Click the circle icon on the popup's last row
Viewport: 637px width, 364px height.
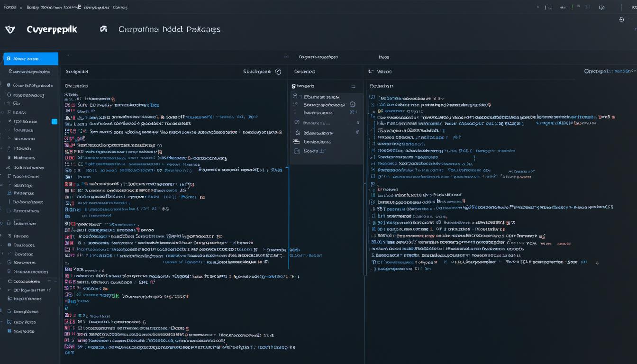(x=297, y=151)
